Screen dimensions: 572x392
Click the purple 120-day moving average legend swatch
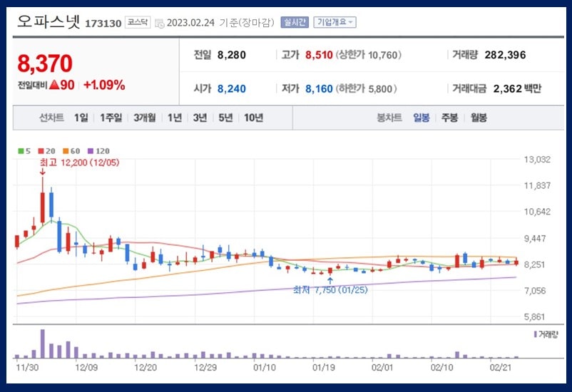[91, 151]
